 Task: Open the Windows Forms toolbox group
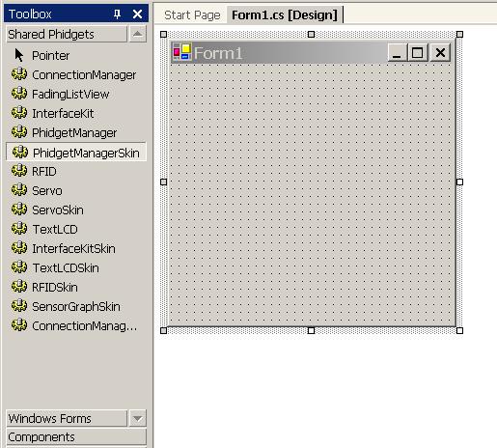coord(67,418)
